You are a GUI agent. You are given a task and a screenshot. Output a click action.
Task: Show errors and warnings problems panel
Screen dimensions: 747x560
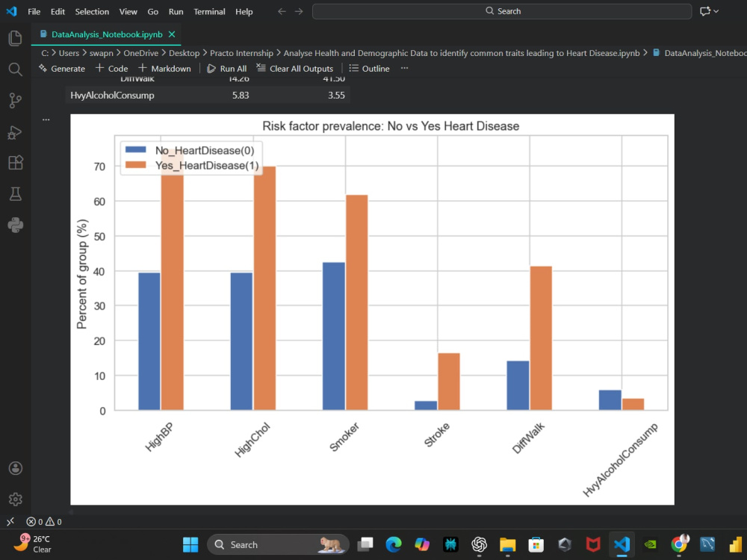44,521
